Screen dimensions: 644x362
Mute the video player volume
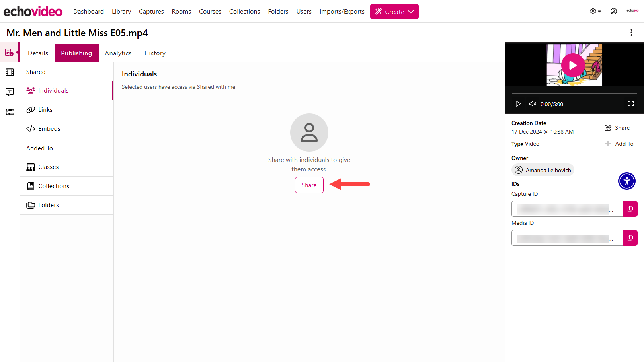coord(533,104)
